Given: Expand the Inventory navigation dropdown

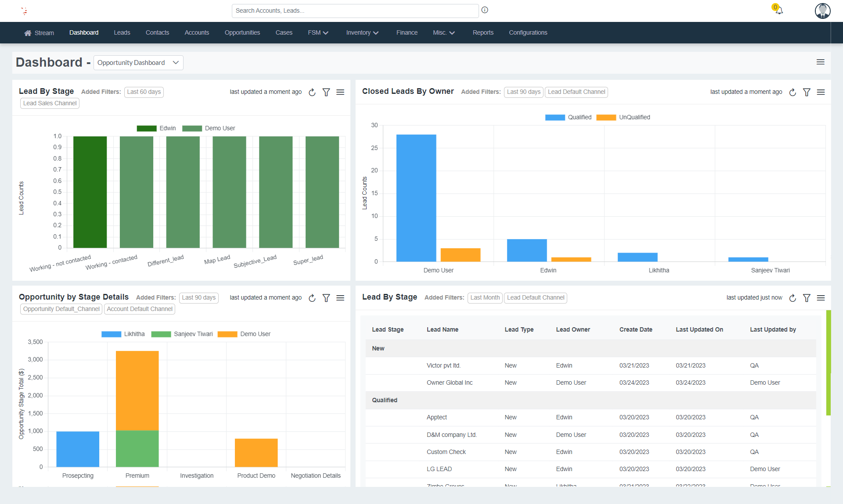Looking at the screenshot, I should coord(361,32).
